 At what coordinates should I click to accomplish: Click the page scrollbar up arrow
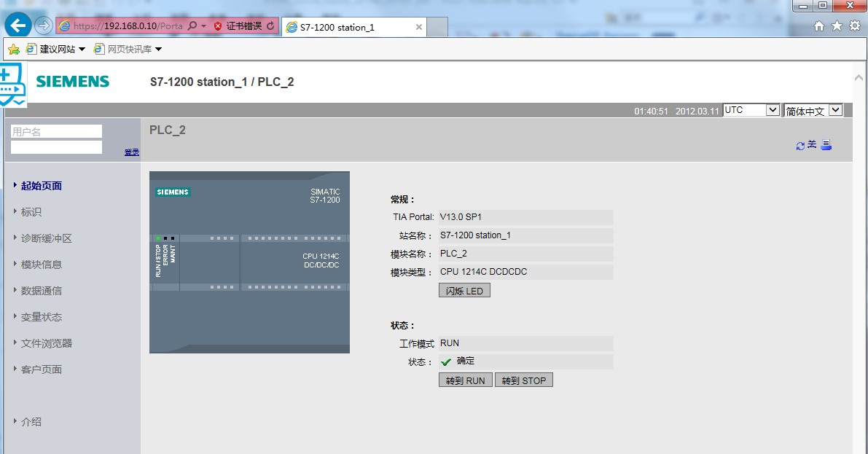859,78
